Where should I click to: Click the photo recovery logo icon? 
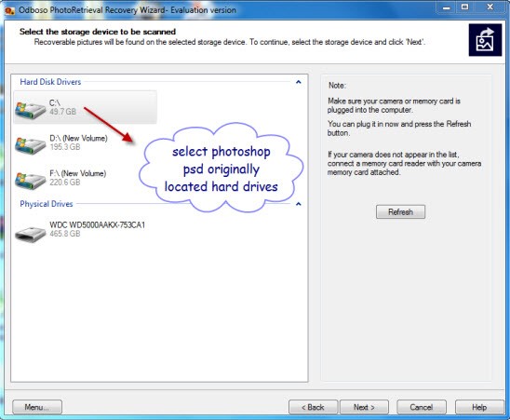pos(485,40)
